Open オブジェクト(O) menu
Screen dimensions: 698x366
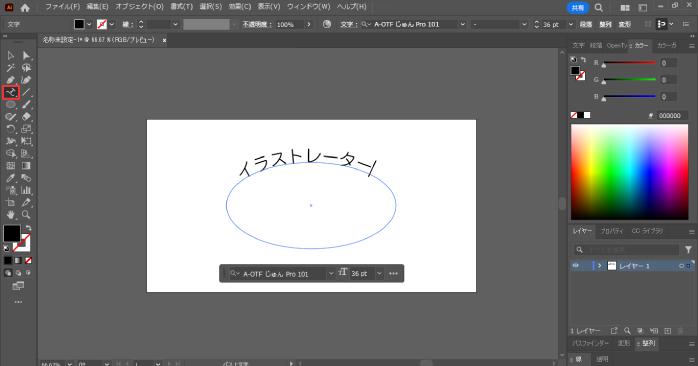pos(139,7)
